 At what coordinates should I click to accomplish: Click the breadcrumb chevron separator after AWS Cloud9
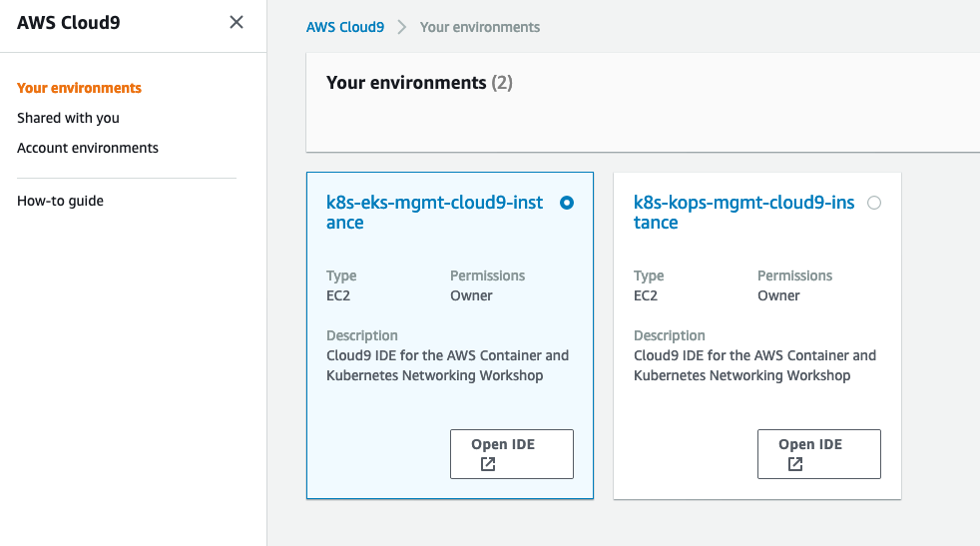(x=402, y=28)
